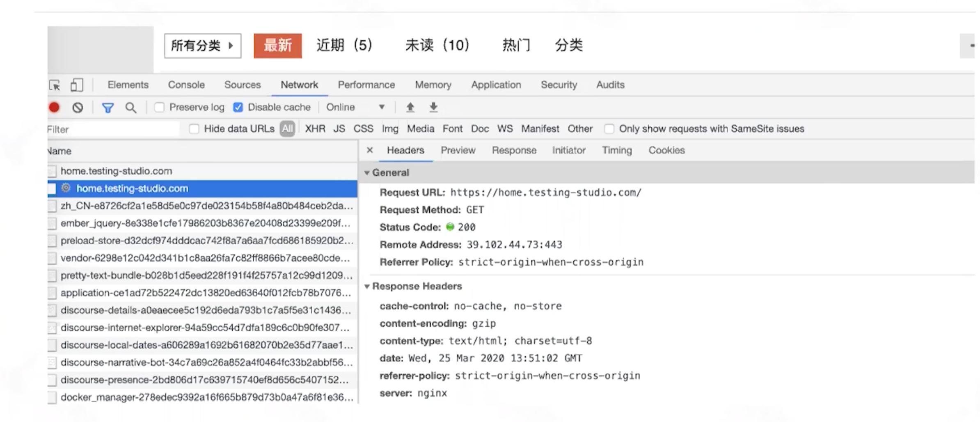Enable Preserve log checkbox
Screen dimensions: 980x422
[159, 108]
